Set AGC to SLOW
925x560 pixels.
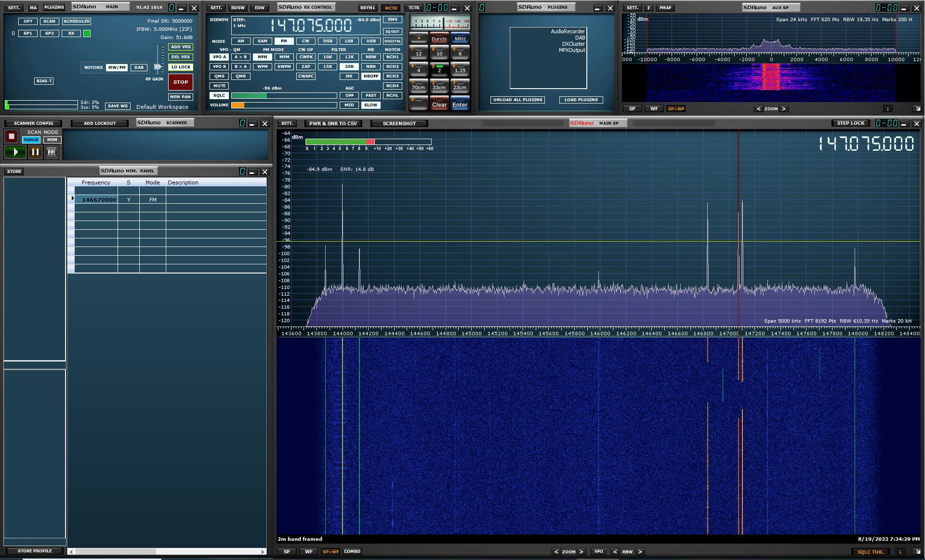pyautogui.click(x=371, y=105)
